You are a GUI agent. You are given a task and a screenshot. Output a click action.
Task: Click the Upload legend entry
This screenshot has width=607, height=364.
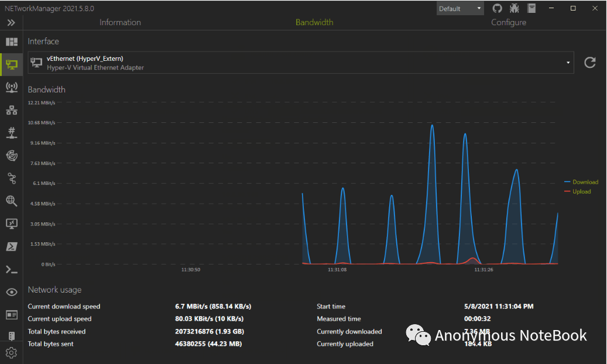[x=578, y=192]
